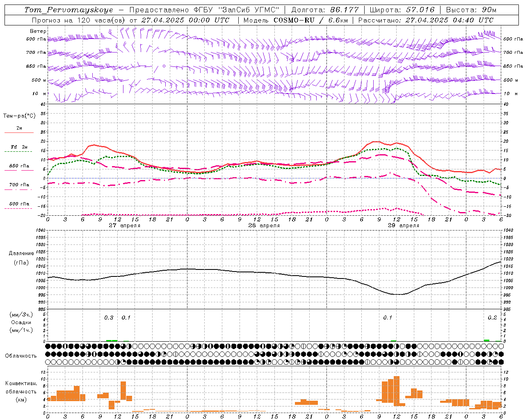Image resolution: width=525 pixels, height=420 pixels.
Task: Click the longitude value Долгота: 86.177
Action: coord(325,10)
